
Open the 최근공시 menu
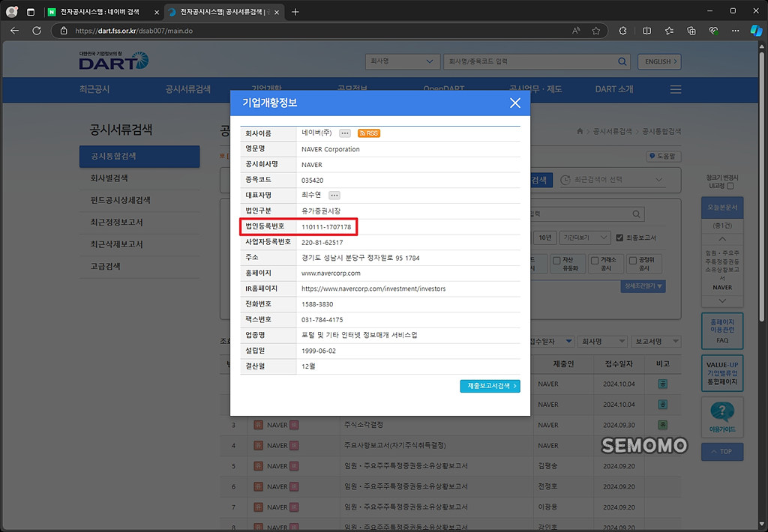[94, 89]
